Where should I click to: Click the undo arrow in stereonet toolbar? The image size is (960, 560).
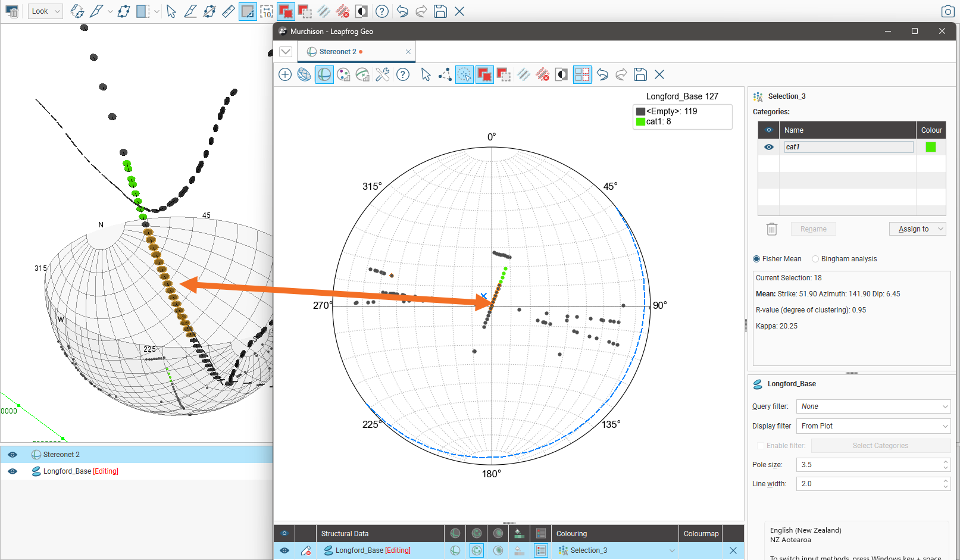602,74
